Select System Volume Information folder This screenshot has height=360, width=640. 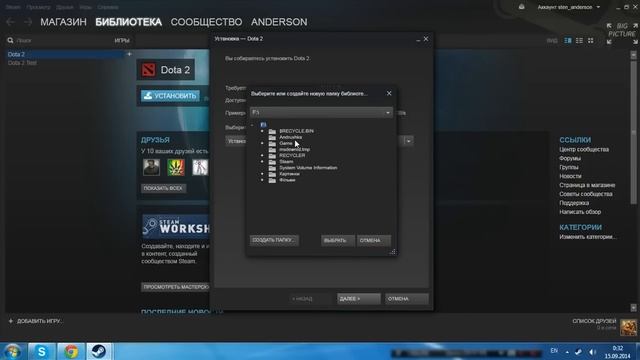[x=308, y=168]
